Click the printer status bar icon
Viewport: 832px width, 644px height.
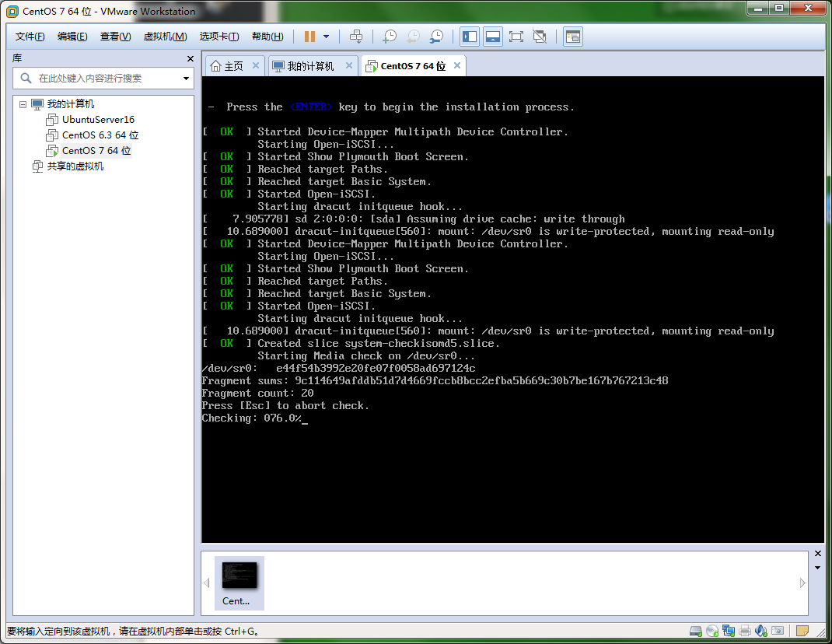745,631
